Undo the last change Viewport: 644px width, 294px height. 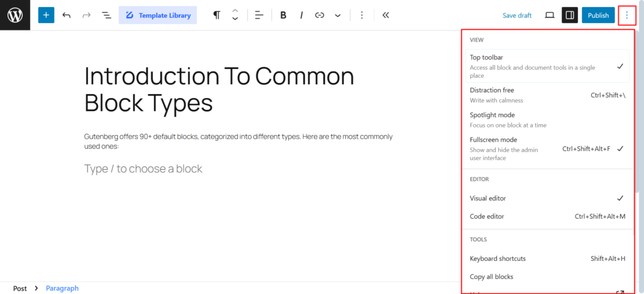[x=66, y=15]
